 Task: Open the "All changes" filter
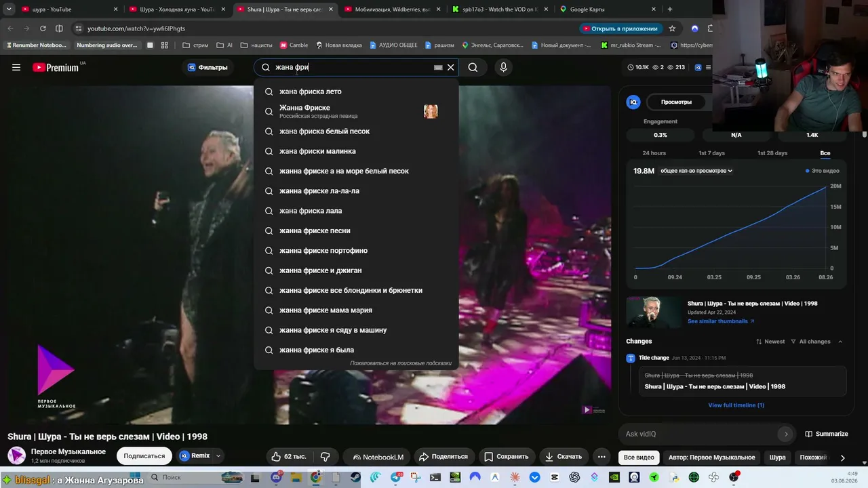(x=810, y=342)
